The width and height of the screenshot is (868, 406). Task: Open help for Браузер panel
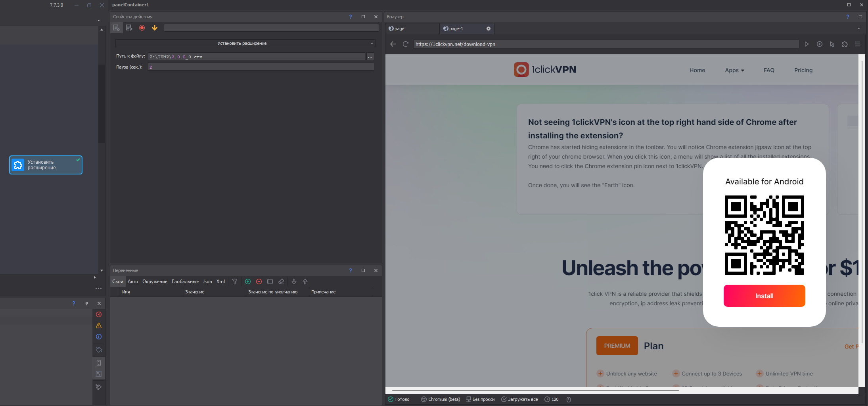[848, 17]
